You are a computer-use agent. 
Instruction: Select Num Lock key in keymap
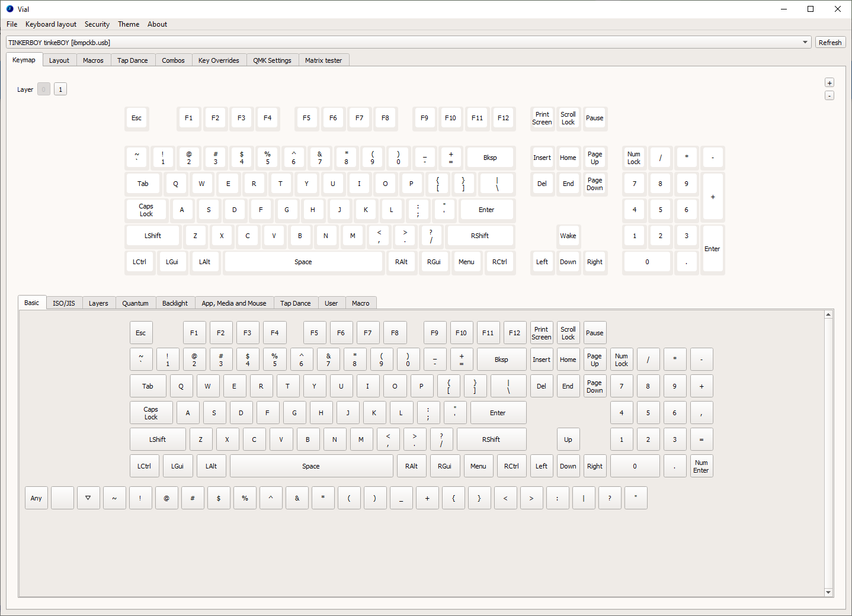(634, 158)
